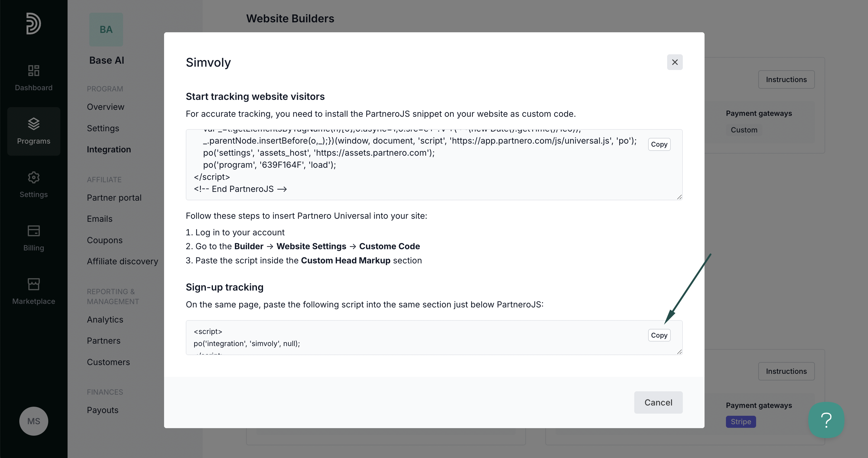Viewport: 868px width, 458px height.
Task: Click the MS user avatar
Action: 34,421
